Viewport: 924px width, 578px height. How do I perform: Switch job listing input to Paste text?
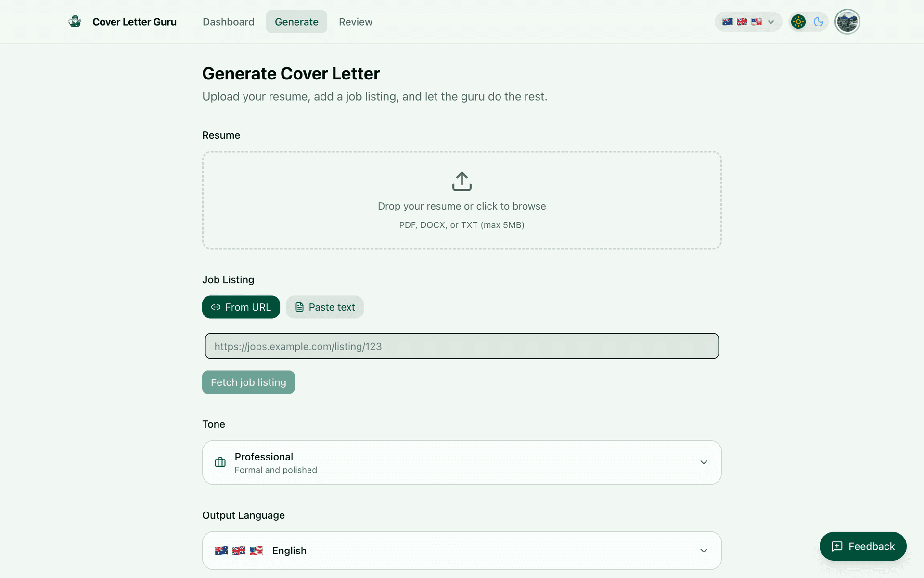pyautogui.click(x=325, y=307)
